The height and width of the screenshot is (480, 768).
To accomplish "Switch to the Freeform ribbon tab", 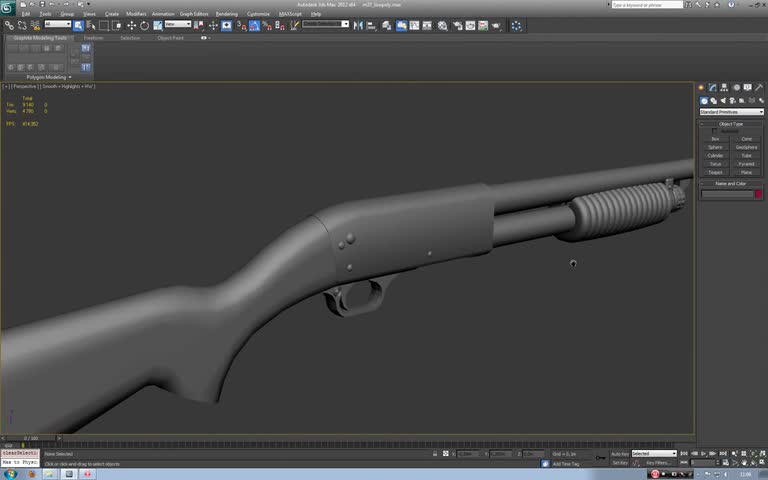I will tap(93, 38).
